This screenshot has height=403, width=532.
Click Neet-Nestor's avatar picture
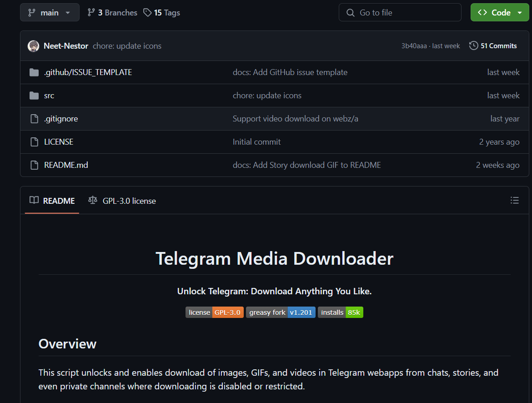[33, 45]
